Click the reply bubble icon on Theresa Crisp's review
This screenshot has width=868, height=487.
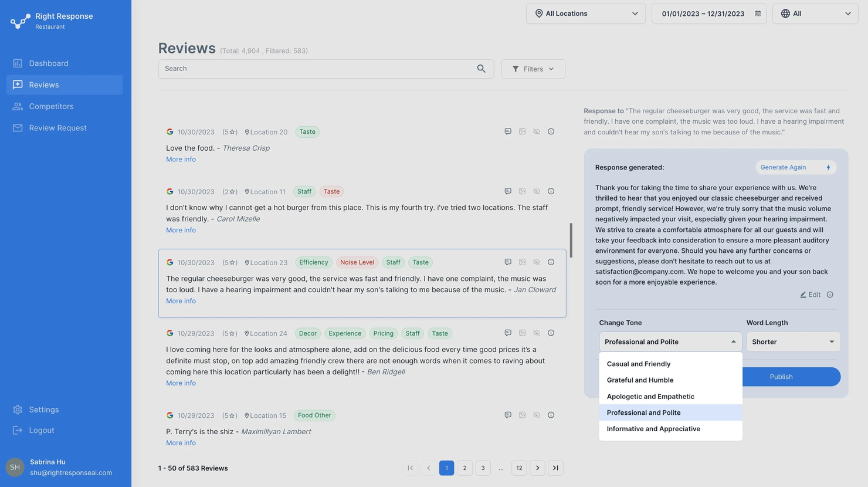507,131
